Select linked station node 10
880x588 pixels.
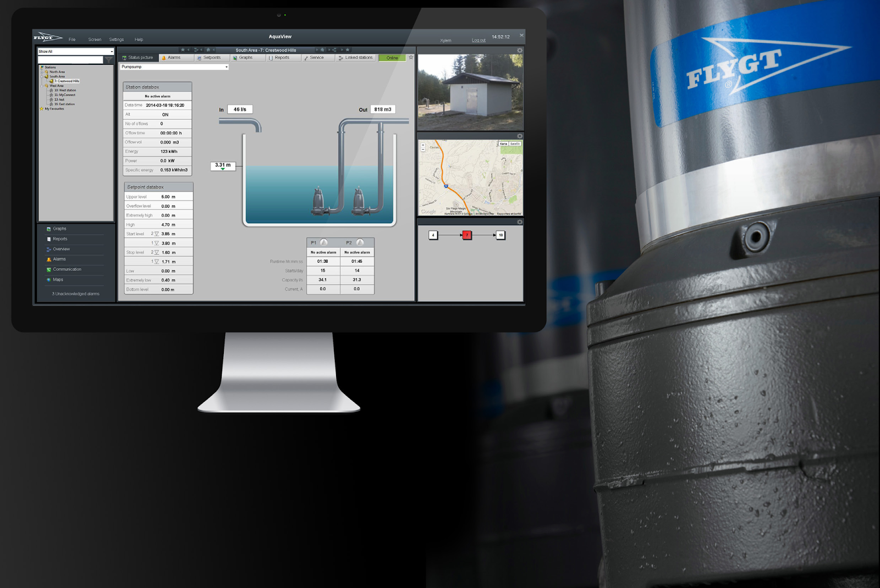coord(501,235)
